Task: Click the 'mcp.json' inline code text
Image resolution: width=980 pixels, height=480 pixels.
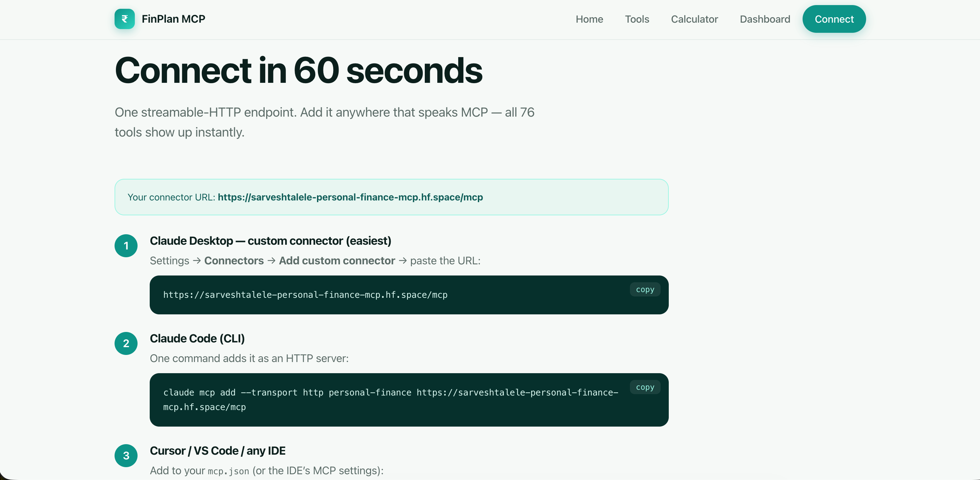Action: coord(228,471)
